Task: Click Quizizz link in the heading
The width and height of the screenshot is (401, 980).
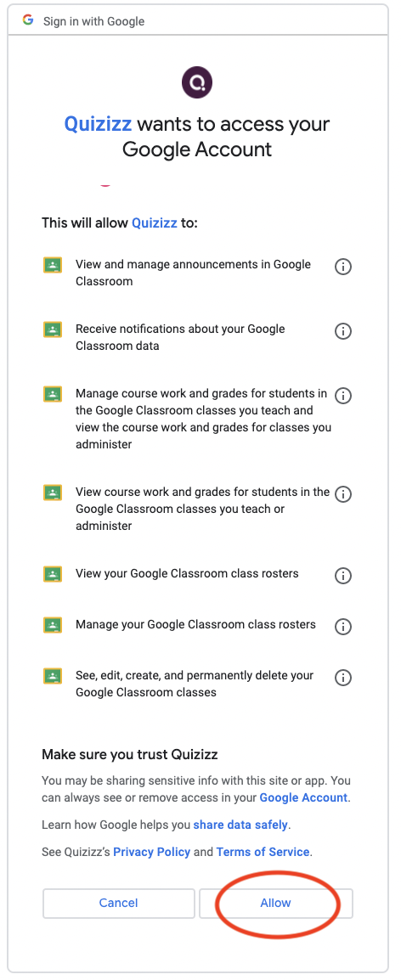Action: point(99,124)
